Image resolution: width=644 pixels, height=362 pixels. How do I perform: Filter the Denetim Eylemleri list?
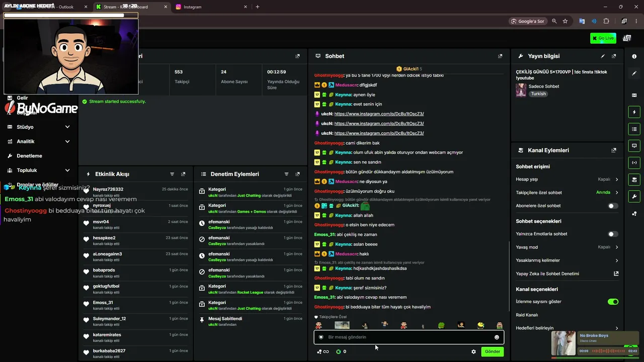(x=286, y=174)
